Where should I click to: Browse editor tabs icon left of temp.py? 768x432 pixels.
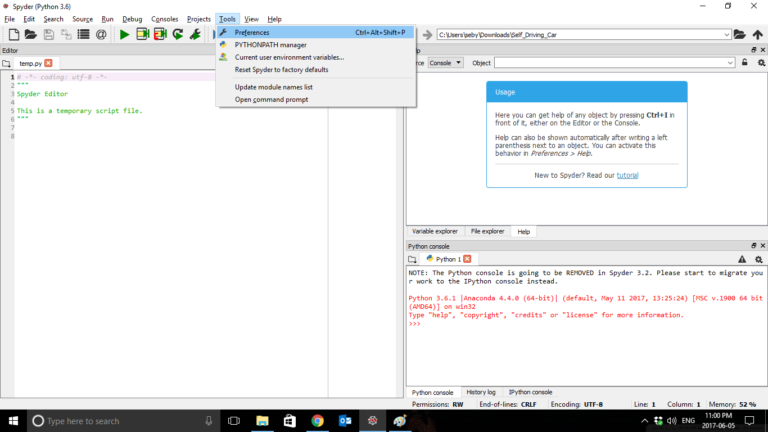6,64
